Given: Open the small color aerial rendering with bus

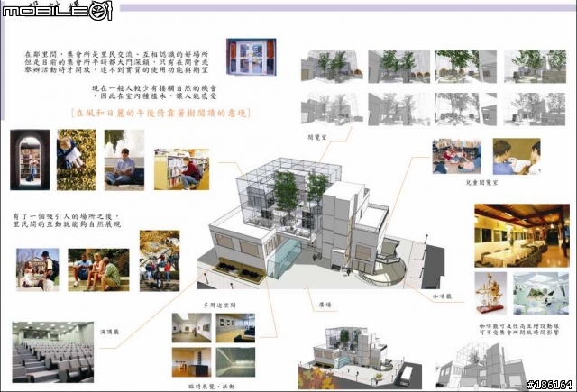Looking at the screenshot, I should tap(360, 359).
